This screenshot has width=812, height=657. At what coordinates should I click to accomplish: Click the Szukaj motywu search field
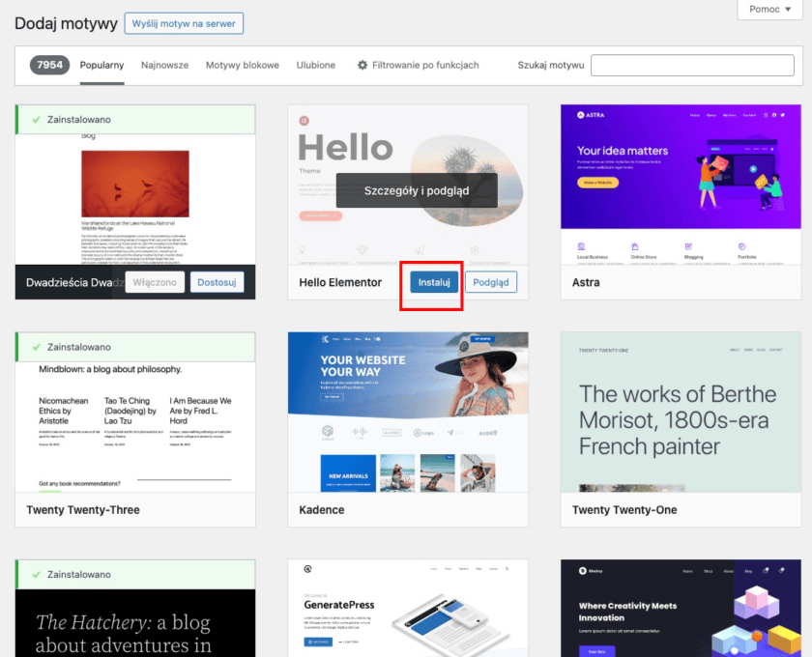pyautogui.click(x=692, y=65)
